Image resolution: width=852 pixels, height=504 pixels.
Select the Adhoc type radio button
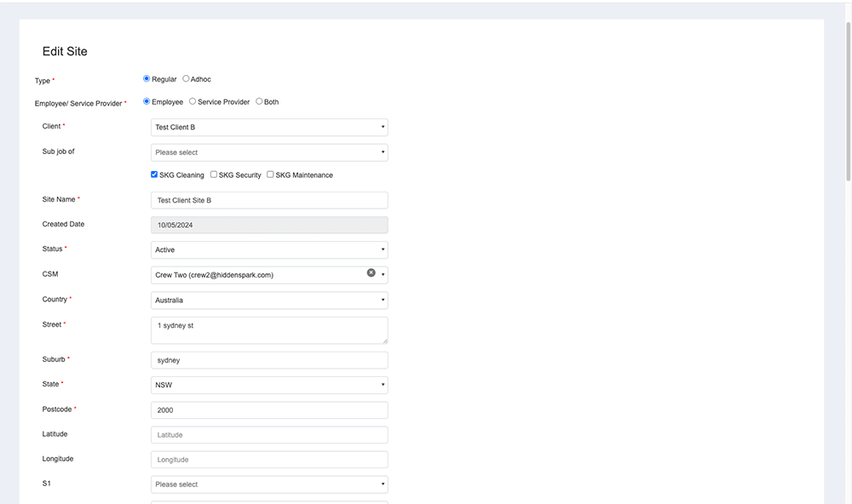186,78
